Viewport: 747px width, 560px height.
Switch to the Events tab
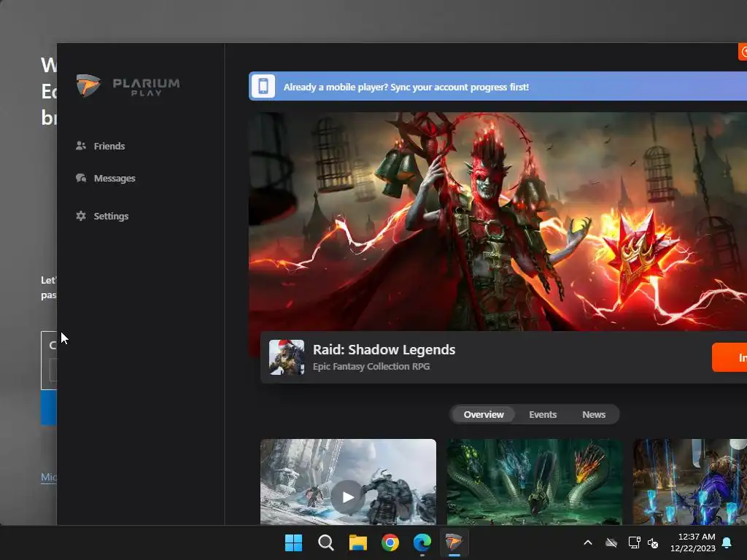click(x=543, y=414)
